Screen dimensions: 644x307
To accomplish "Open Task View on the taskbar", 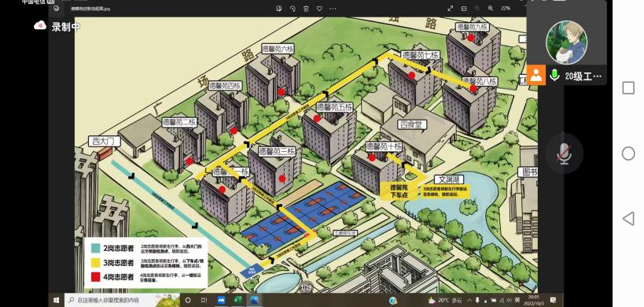I will (204, 300).
